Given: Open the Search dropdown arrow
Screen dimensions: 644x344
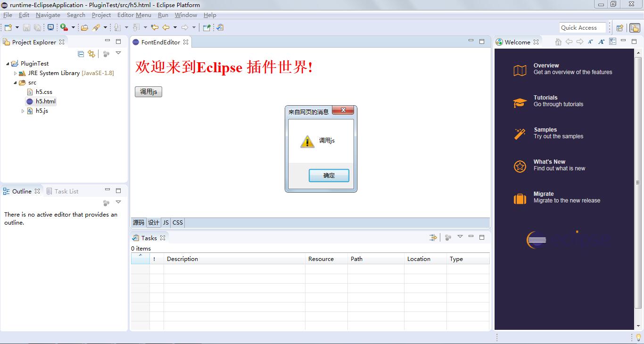Looking at the screenshot, I should click(x=105, y=27).
